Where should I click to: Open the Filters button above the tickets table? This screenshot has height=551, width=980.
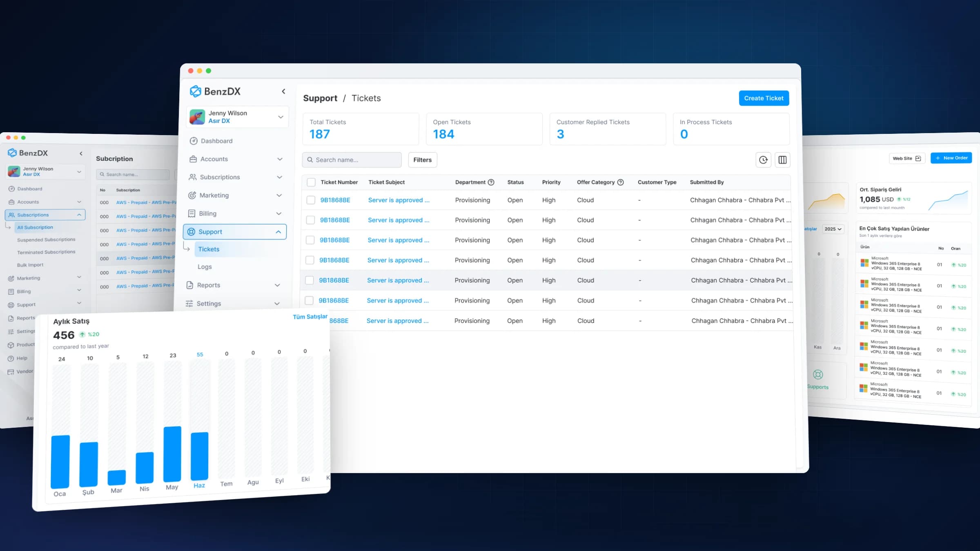[x=422, y=160]
